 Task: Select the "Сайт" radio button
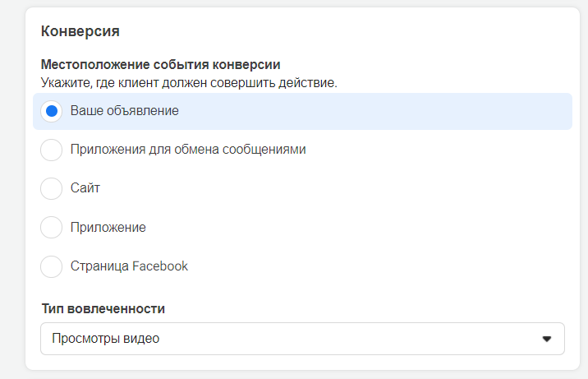[x=52, y=188]
